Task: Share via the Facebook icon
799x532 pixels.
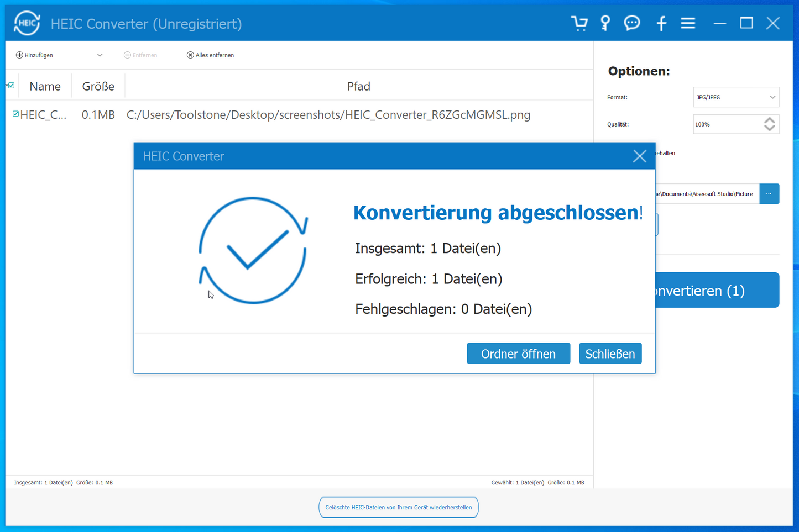Action: pyautogui.click(x=661, y=23)
